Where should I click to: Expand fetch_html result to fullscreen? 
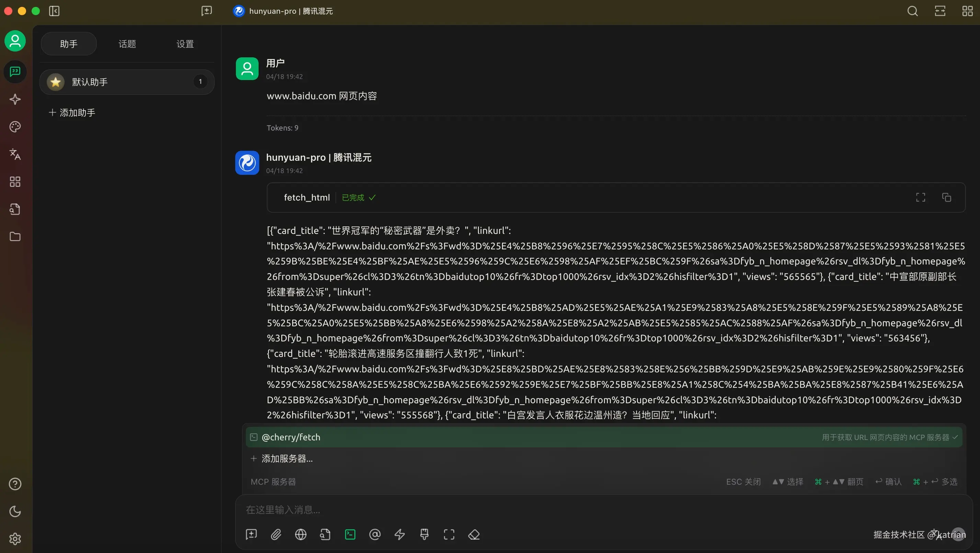920,197
